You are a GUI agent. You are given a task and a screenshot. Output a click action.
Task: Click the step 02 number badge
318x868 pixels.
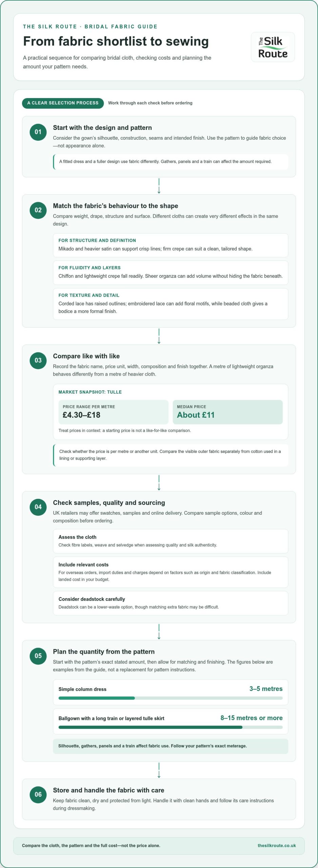[38, 210]
